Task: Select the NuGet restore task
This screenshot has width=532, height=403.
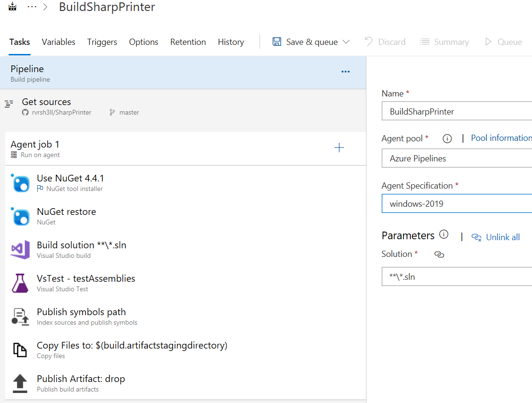Action: tap(186, 216)
